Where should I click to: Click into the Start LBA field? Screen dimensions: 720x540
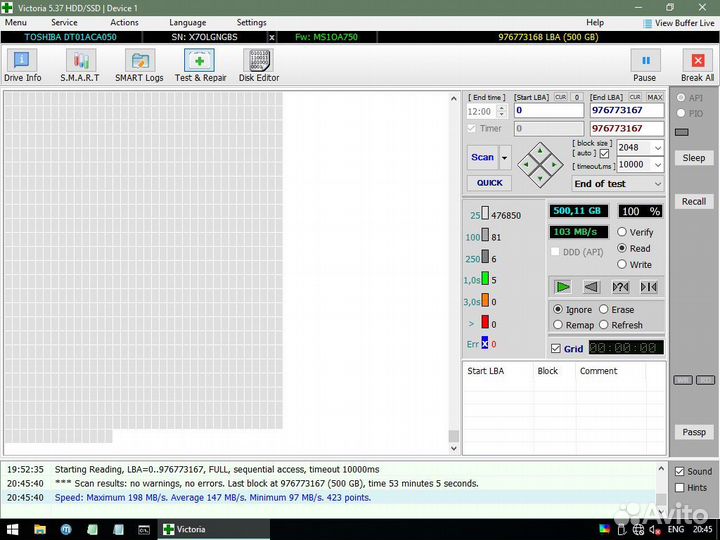point(548,111)
